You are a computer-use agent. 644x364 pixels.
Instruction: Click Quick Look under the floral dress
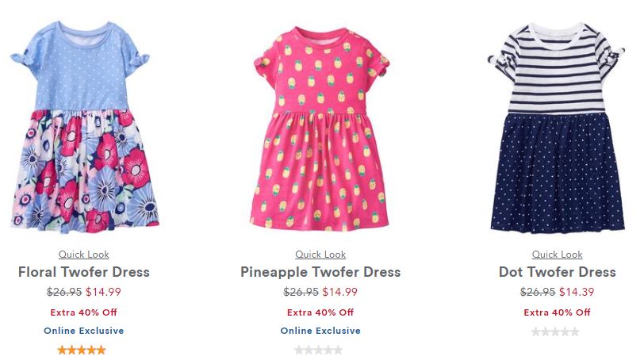point(84,255)
